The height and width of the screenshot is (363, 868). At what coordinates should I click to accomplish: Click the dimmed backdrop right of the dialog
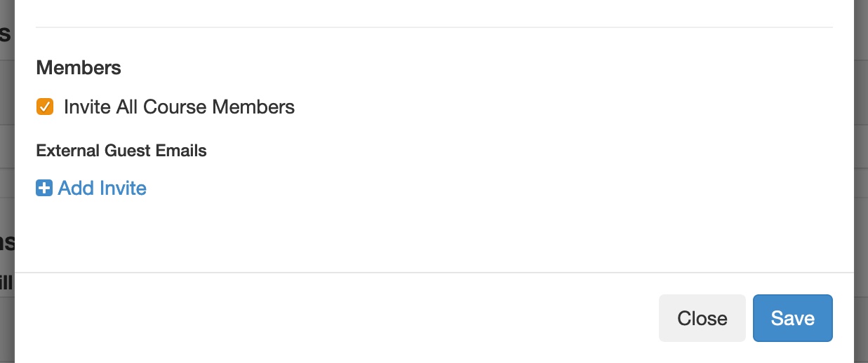[861, 175]
